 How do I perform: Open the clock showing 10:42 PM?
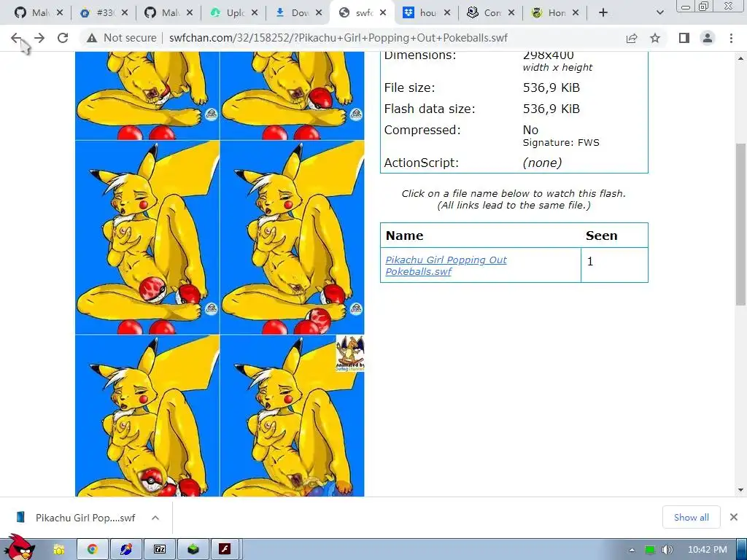(x=708, y=550)
